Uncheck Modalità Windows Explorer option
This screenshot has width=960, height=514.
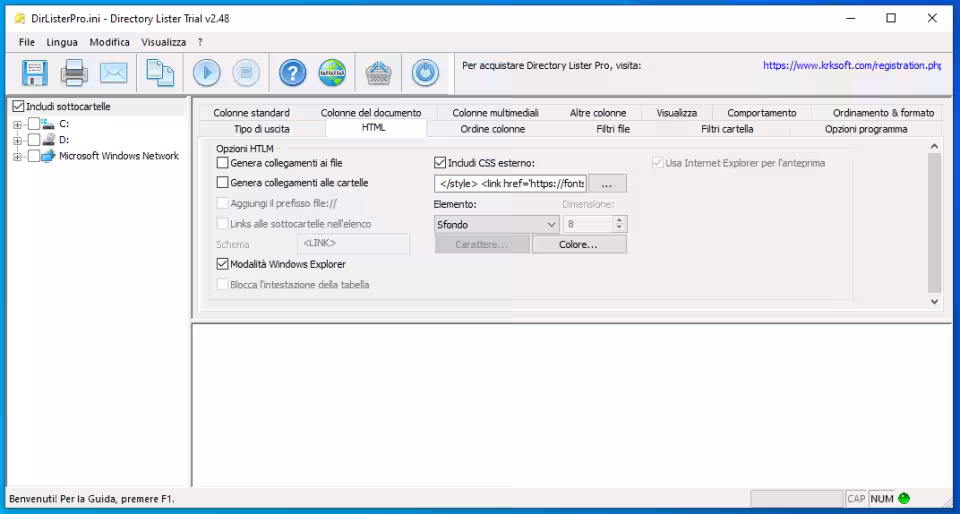(223, 265)
